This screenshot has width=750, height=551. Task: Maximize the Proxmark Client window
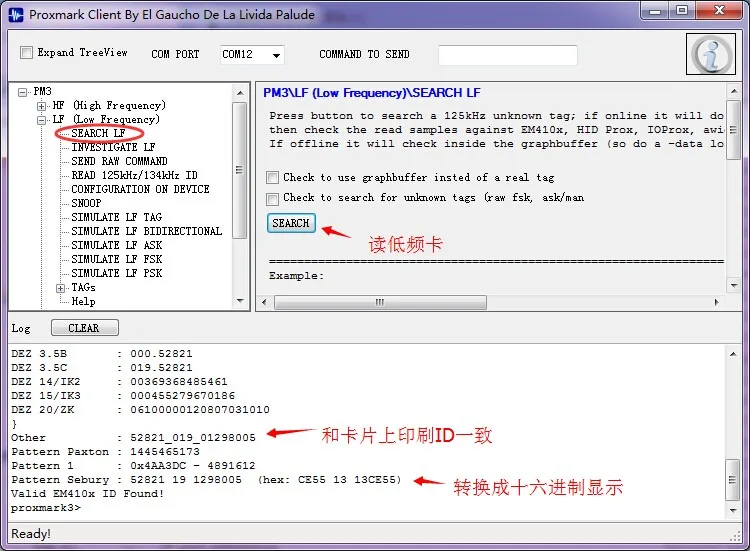[682, 11]
